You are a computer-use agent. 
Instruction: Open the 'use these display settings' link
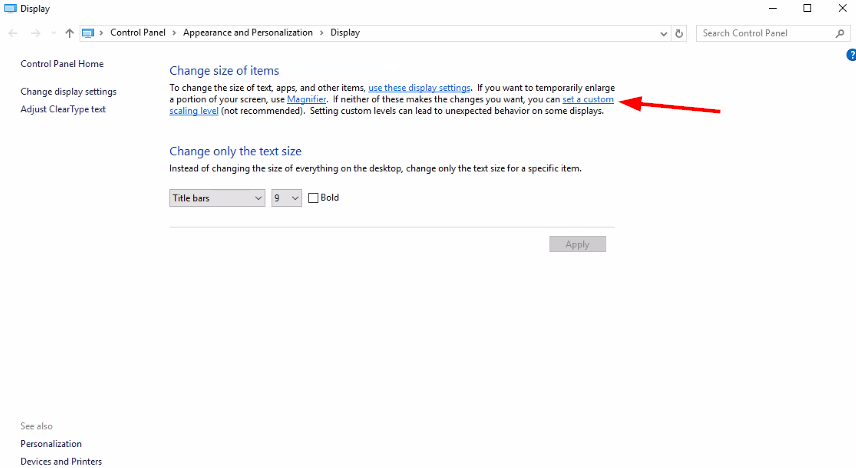(x=419, y=88)
